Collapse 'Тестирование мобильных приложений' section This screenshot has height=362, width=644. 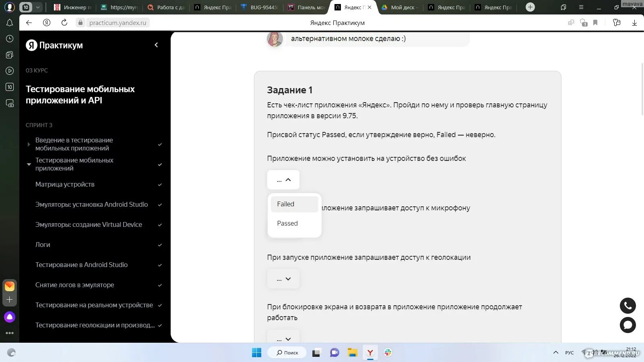29,165
